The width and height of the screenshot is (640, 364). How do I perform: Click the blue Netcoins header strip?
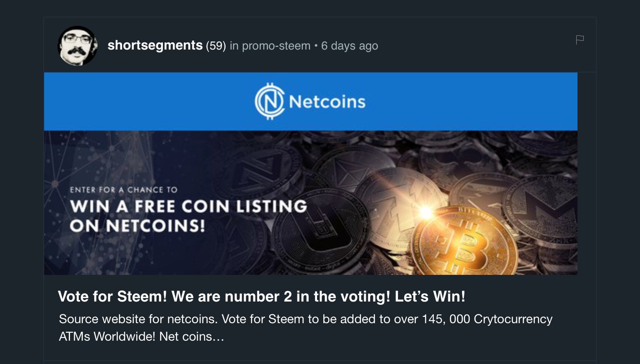tap(458, 102)
